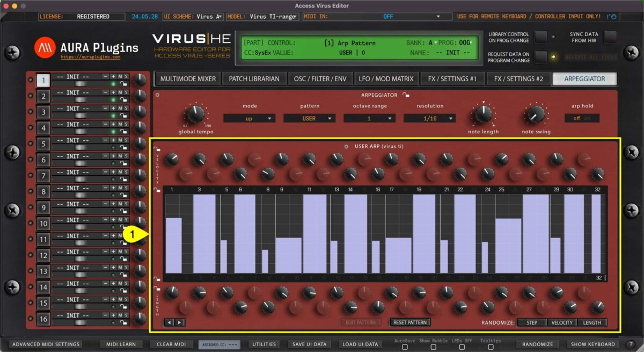Enable the Show Bubble checkbox
This screenshot has width=644, height=352.
pos(433,347)
